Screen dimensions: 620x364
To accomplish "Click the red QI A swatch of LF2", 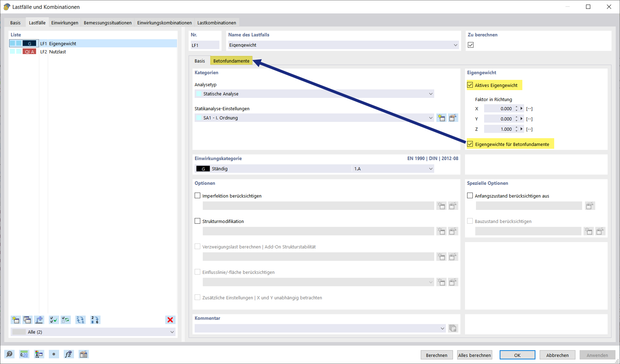I will click(29, 52).
